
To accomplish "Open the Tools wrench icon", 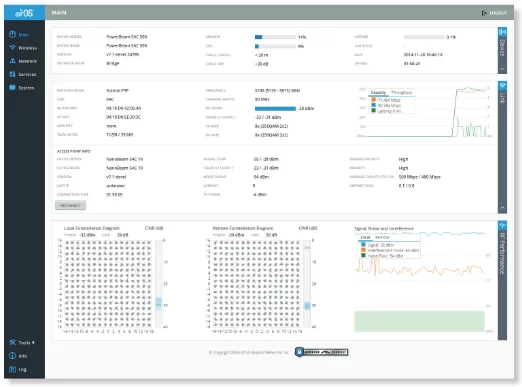I will coord(12,342).
